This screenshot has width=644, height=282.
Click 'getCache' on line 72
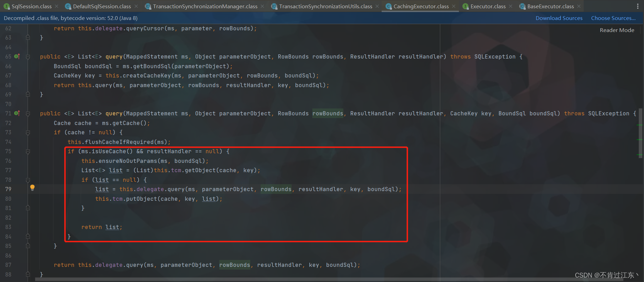click(x=126, y=123)
